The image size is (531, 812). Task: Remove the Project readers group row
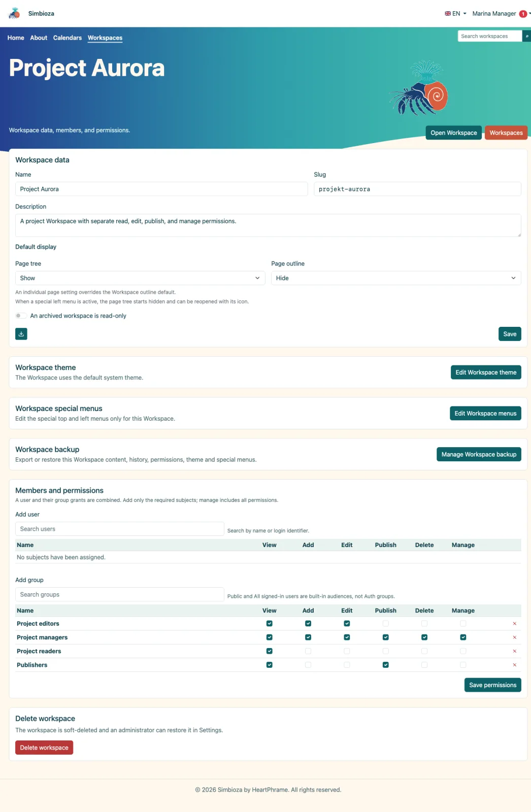click(x=514, y=651)
